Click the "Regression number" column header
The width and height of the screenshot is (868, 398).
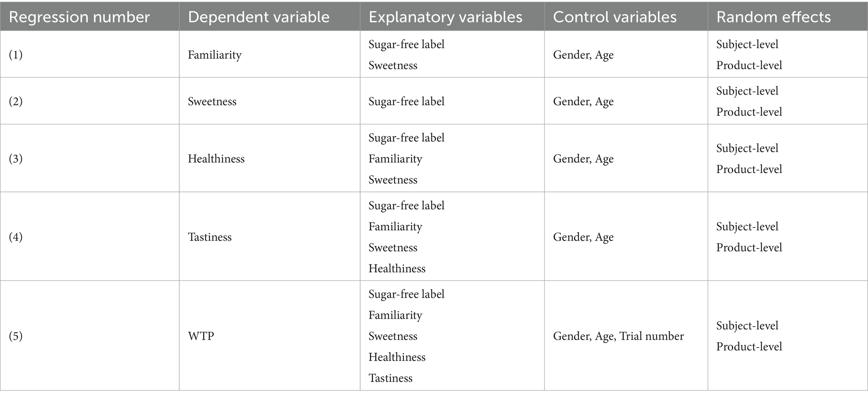click(x=79, y=17)
